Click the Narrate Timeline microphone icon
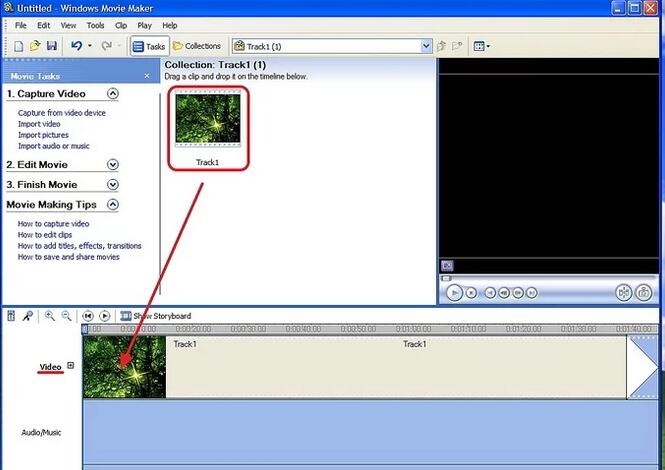Image resolution: width=665 pixels, height=470 pixels. pos(28,316)
